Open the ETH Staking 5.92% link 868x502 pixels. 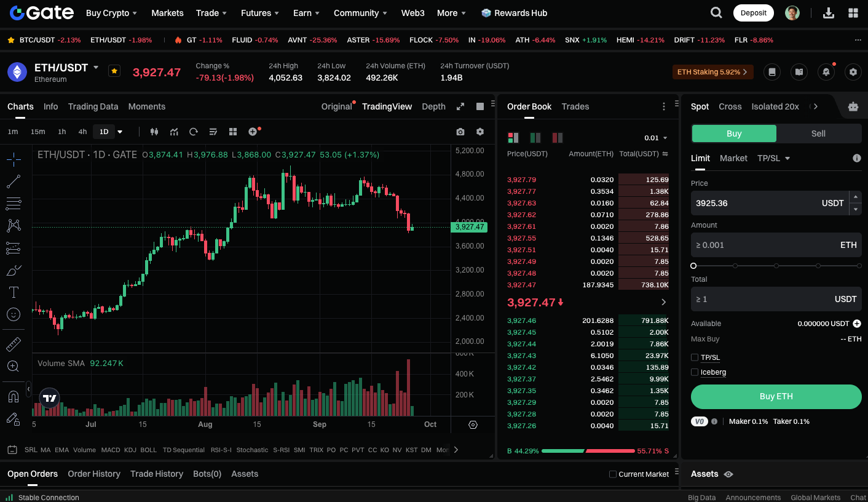tap(713, 72)
